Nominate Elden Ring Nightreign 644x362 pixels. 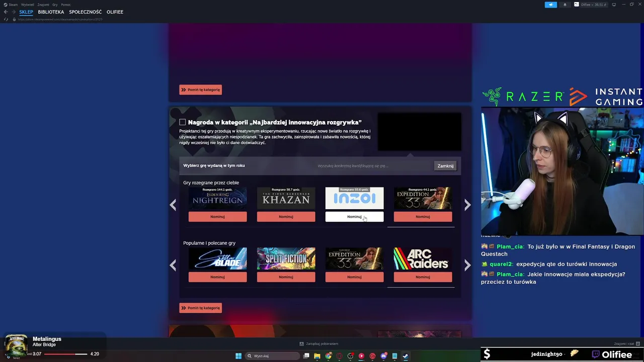click(x=217, y=217)
